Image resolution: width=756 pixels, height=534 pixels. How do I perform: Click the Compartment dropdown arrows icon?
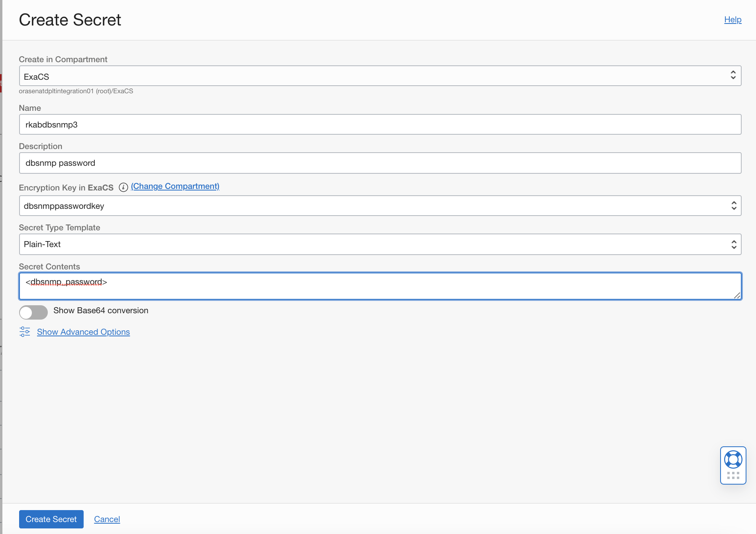click(x=733, y=75)
